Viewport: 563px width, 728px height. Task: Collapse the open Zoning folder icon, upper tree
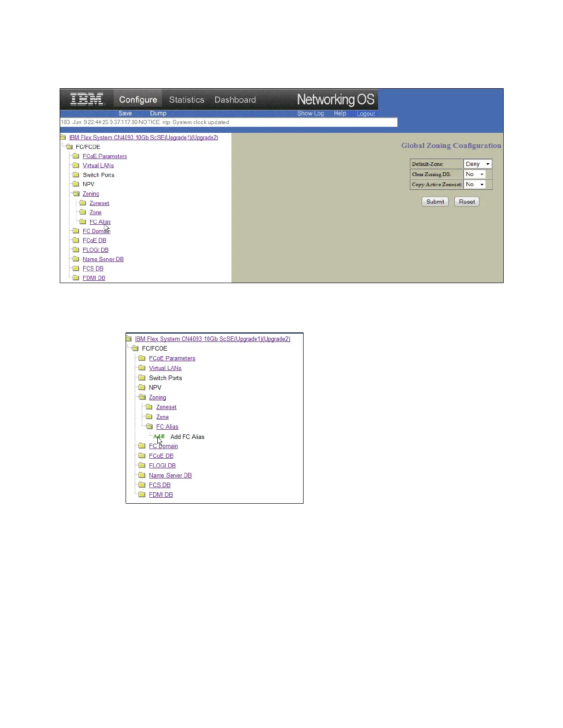[76, 193]
